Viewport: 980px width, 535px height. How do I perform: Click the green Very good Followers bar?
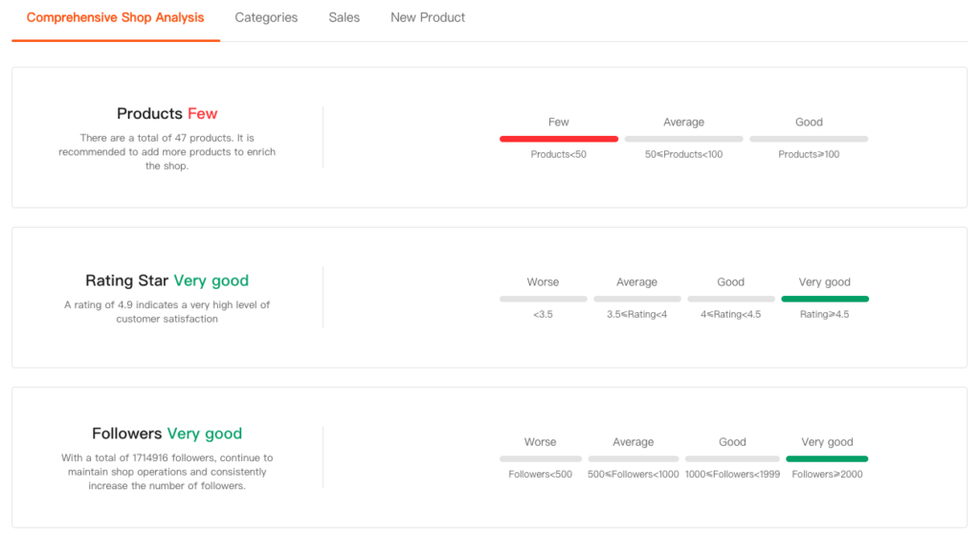pos(827,458)
